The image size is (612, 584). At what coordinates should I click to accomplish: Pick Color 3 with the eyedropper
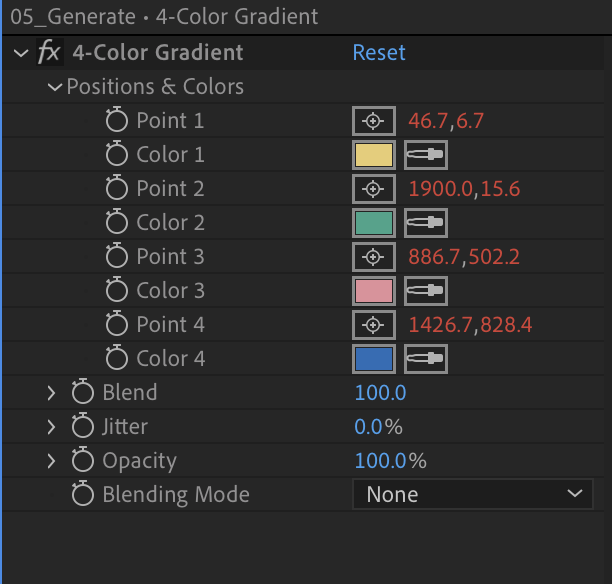425,291
